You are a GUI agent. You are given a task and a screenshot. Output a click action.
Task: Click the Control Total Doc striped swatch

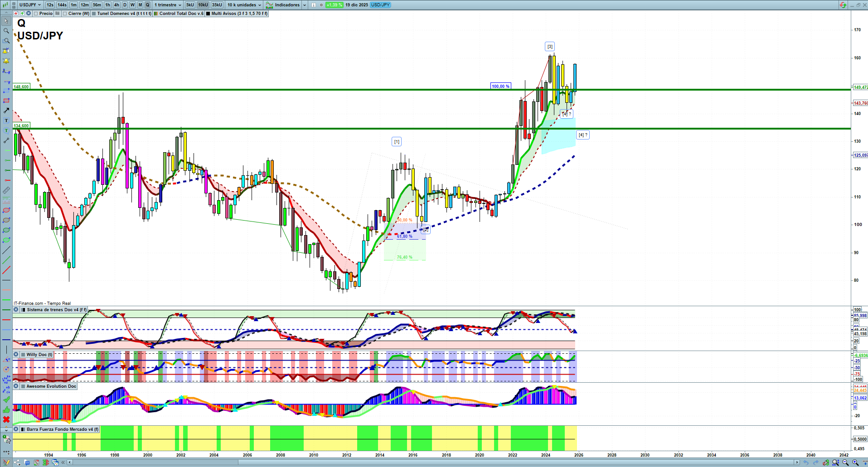point(156,14)
